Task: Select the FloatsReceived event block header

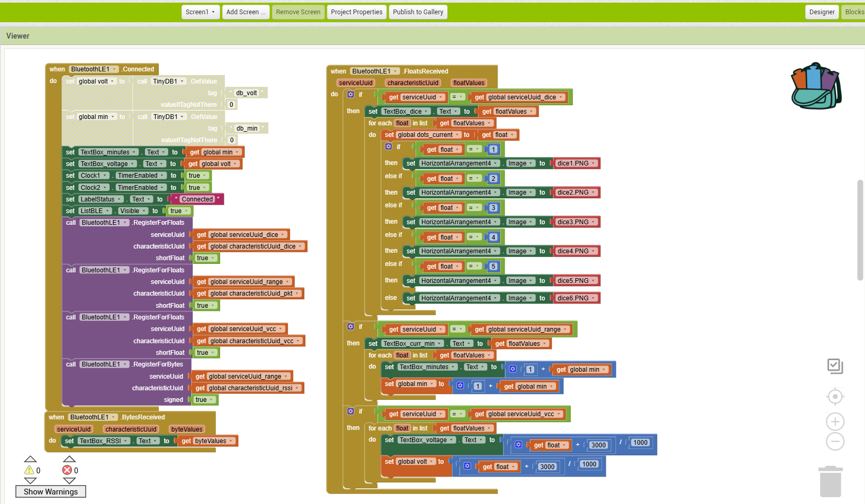Action: pyautogui.click(x=412, y=71)
